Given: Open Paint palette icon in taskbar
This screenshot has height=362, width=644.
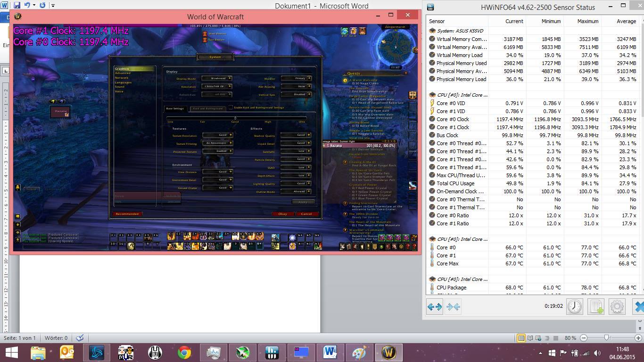Looking at the screenshot, I should click(360, 353).
